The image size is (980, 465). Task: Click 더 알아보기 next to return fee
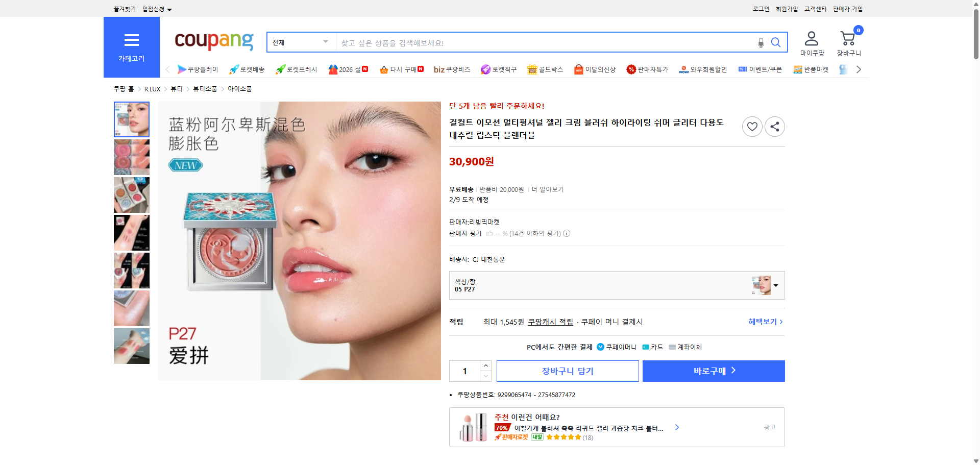(x=547, y=189)
